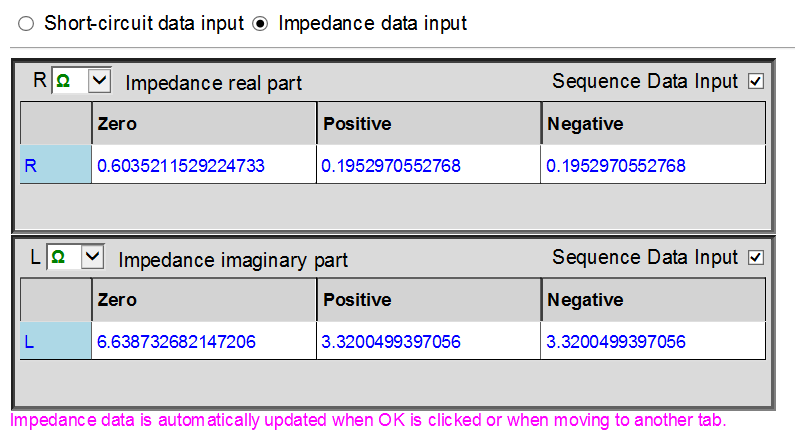The width and height of the screenshot is (795, 437).
Task: Click the Zero sequence L value field
Action: 203,342
